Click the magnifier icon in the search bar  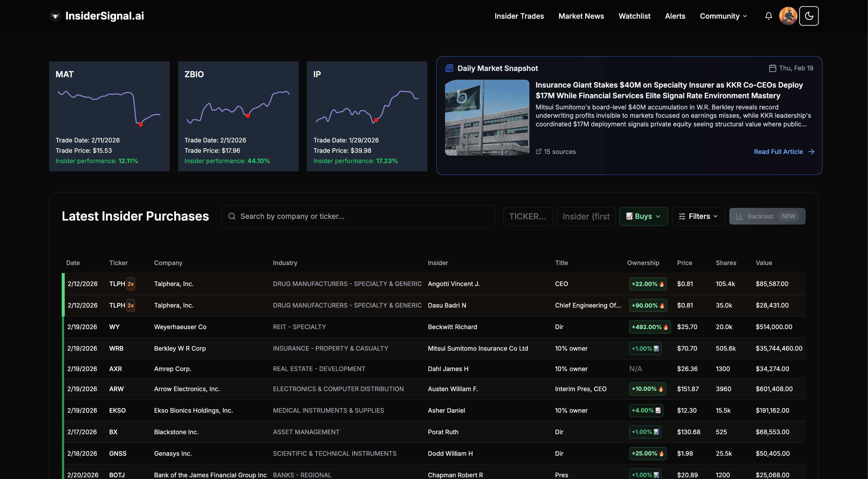[x=232, y=216]
